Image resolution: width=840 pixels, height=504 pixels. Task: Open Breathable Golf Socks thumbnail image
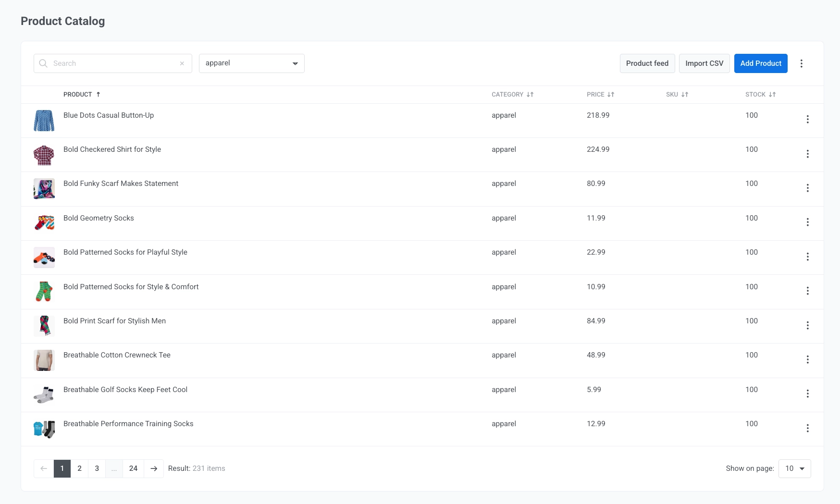click(44, 395)
